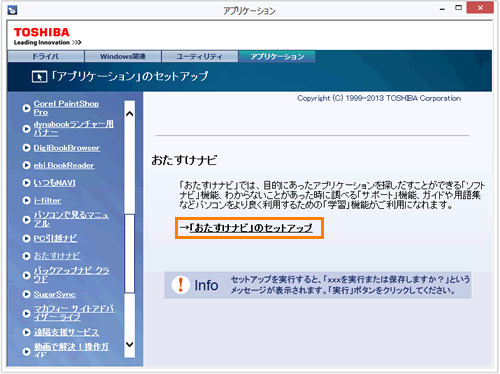Image resolution: width=500 pixels, height=374 pixels.
Task: Click the おたすけナビ heading in content
Action: (184, 160)
